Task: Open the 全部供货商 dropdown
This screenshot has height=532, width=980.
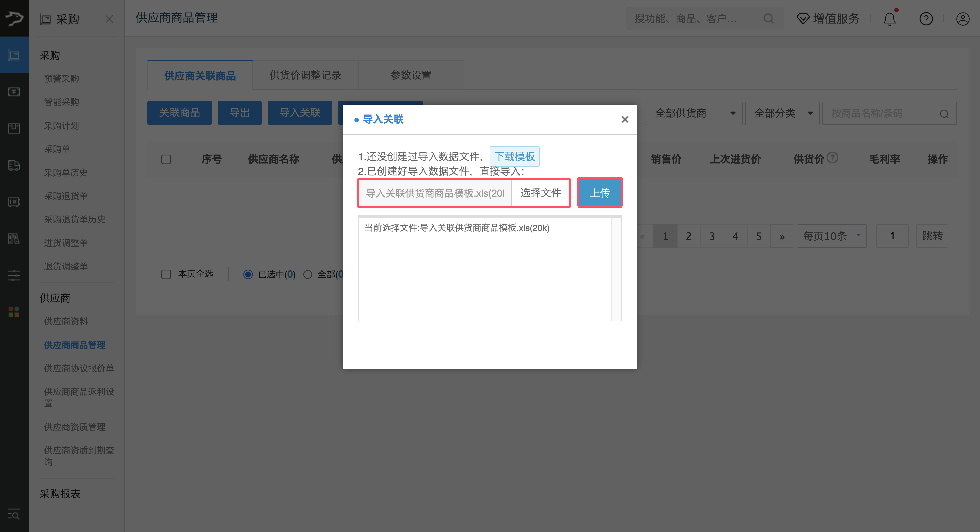Action: [x=694, y=113]
